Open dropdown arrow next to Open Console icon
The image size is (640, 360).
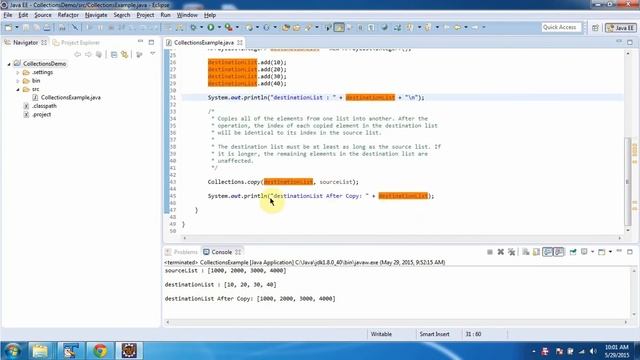[610, 252]
